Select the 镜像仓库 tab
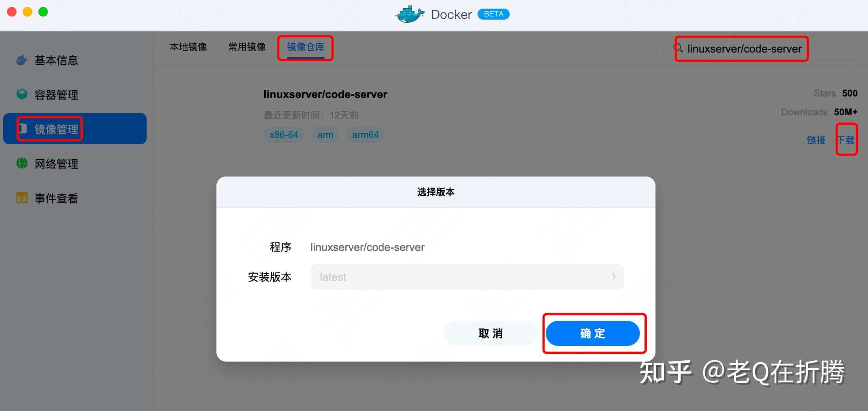This screenshot has height=411, width=868. tap(305, 47)
